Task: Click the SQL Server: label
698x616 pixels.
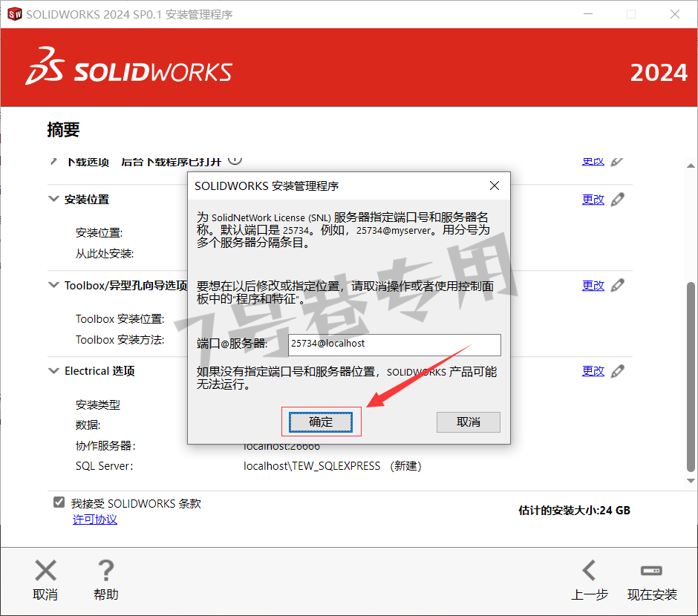Action: (104, 465)
